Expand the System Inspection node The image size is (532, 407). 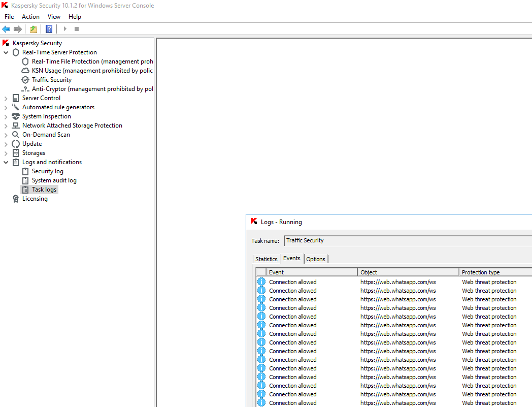(x=6, y=117)
